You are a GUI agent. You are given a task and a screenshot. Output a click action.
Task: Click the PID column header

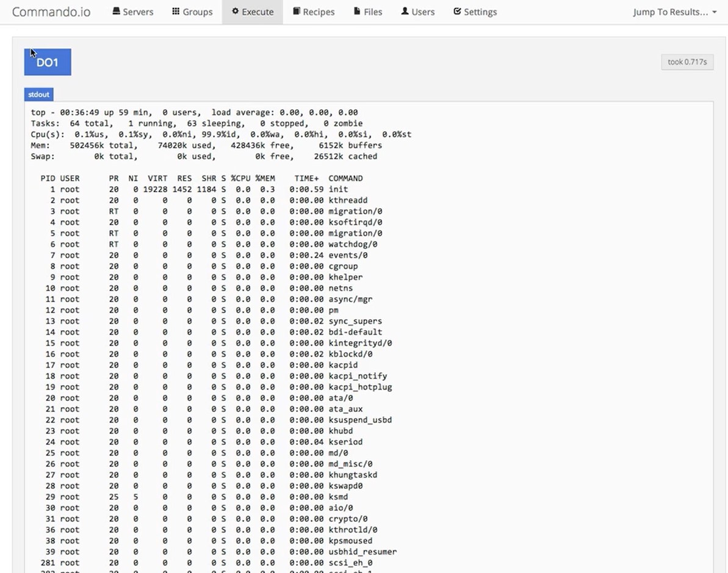tap(48, 178)
